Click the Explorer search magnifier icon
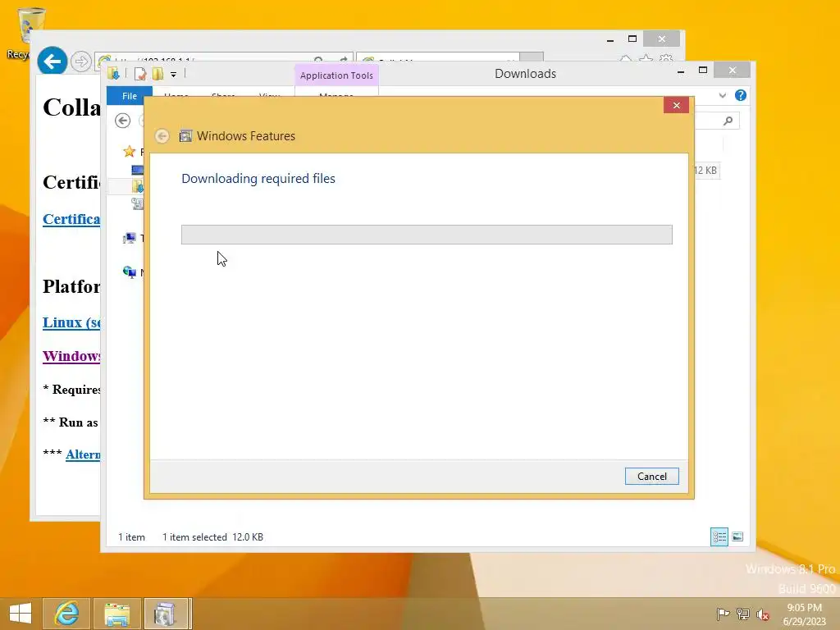The image size is (840, 630). point(728,121)
